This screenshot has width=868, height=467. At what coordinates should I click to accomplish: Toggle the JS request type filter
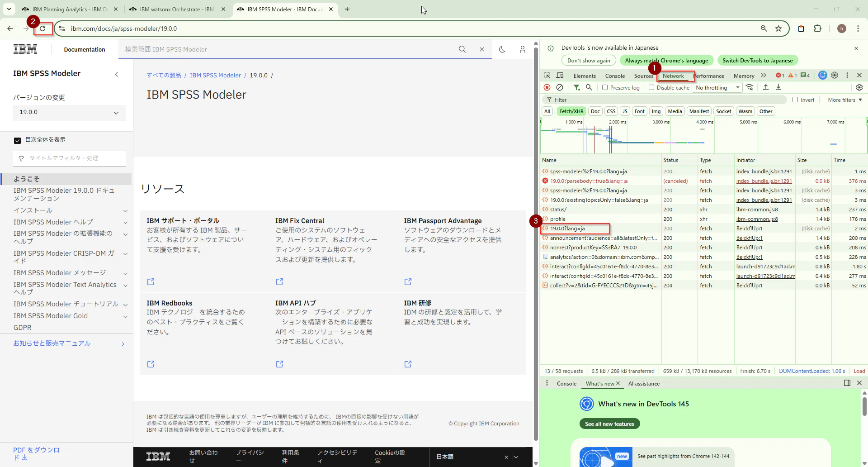tap(625, 111)
